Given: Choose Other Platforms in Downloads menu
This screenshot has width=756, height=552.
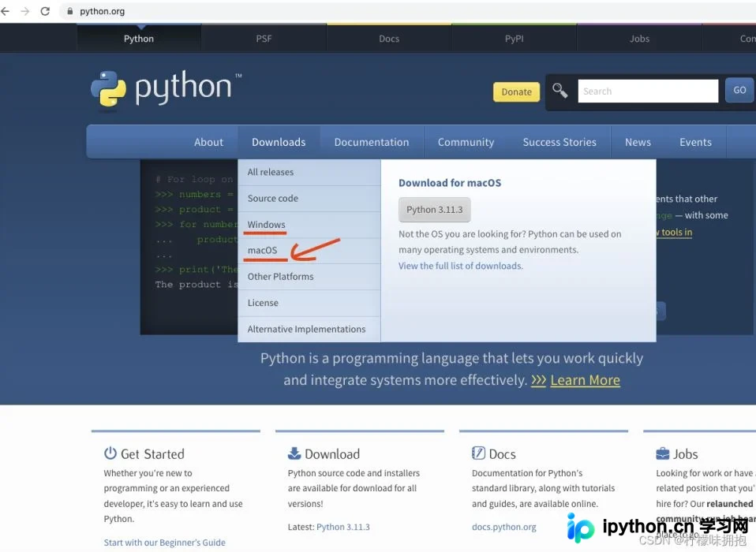Looking at the screenshot, I should (x=309, y=277).
